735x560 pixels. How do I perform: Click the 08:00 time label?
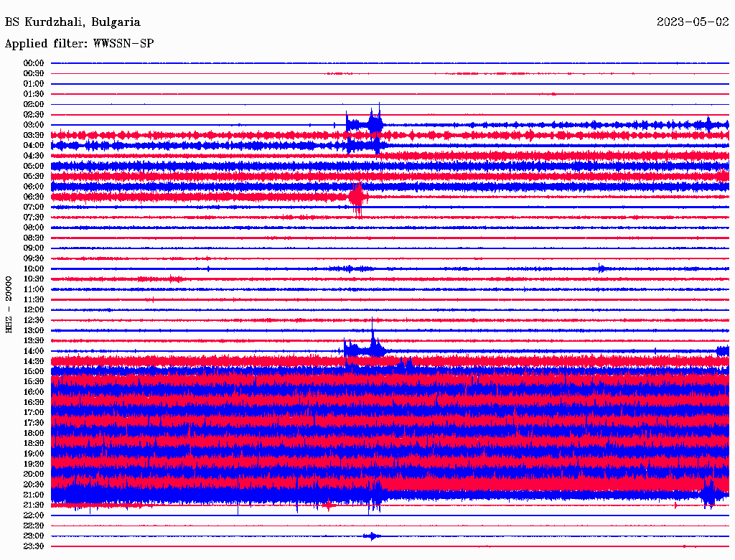(x=34, y=228)
